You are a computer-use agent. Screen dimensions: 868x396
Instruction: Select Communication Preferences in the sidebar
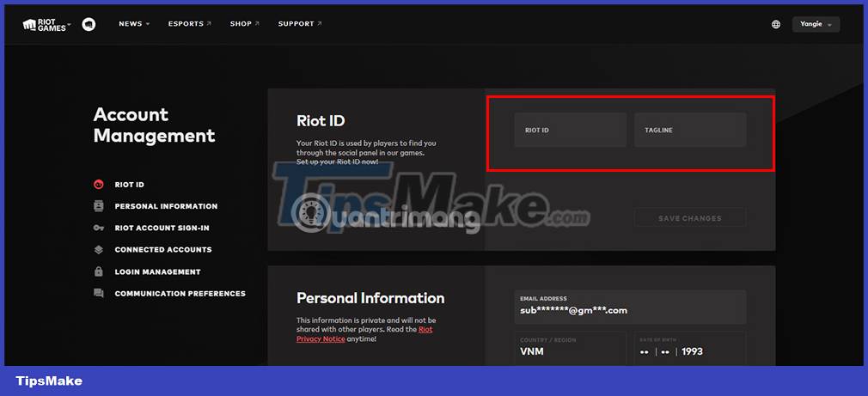click(180, 294)
